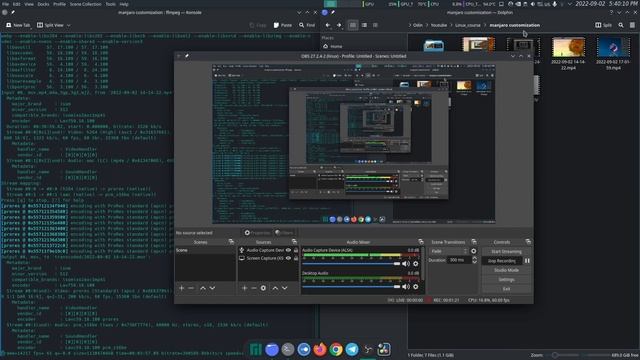Click the Exit button in OBS Controls
Screen dimensions: 640x360
506,289
